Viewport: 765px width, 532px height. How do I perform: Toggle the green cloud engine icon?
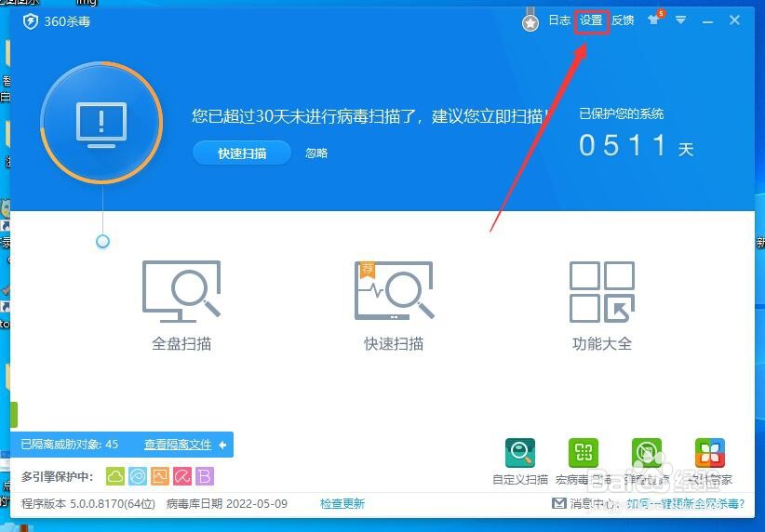[x=115, y=476]
